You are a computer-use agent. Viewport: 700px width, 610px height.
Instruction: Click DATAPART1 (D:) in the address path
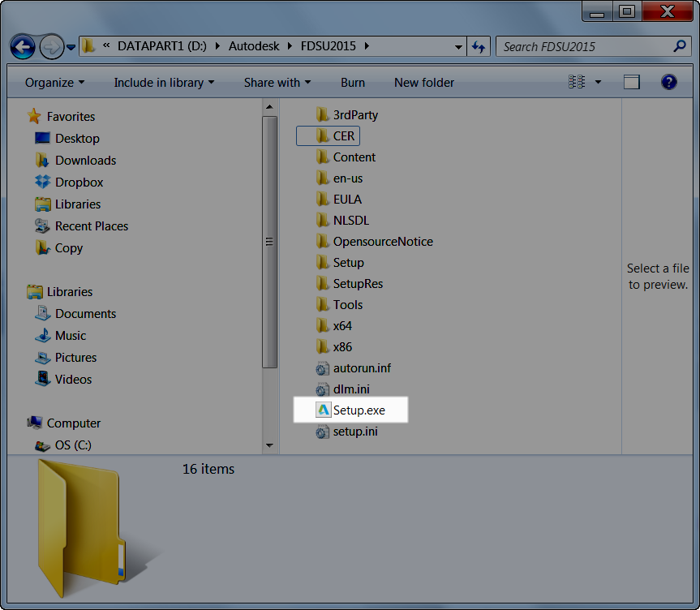pyautogui.click(x=162, y=46)
